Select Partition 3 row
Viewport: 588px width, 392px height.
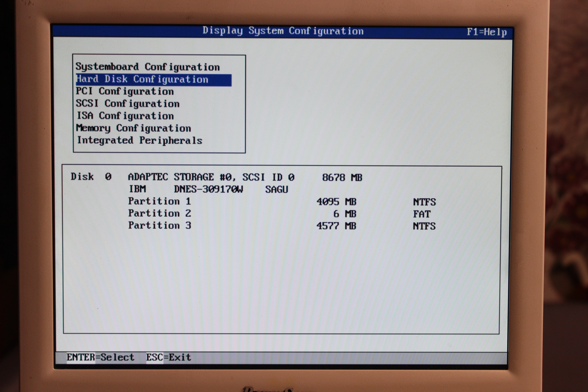159,225
